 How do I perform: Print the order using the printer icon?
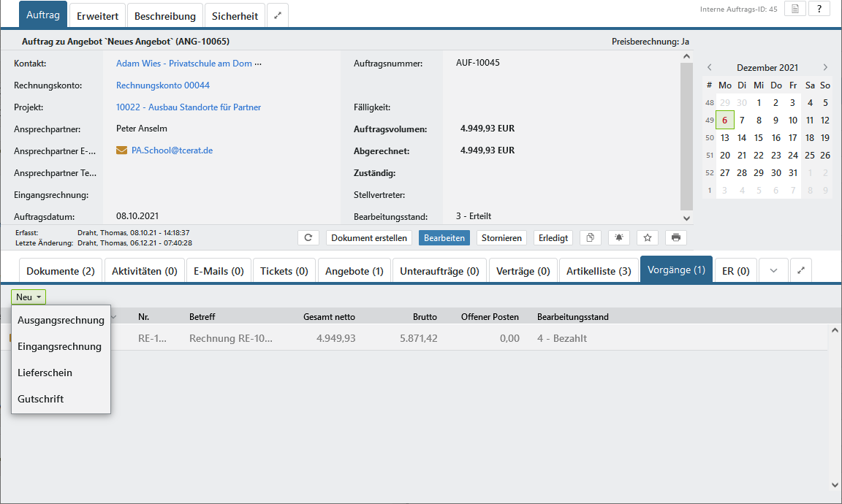pyautogui.click(x=675, y=238)
